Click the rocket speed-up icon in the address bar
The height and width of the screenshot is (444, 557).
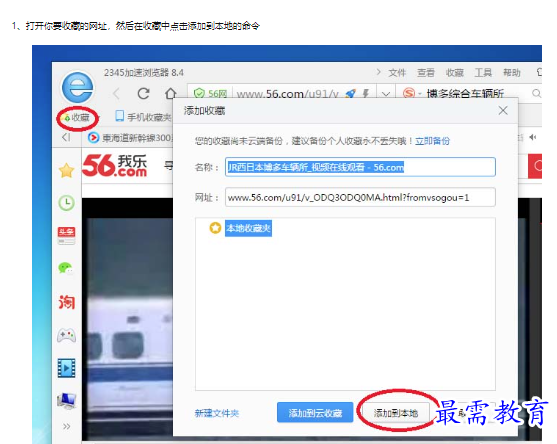tap(350, 94)
